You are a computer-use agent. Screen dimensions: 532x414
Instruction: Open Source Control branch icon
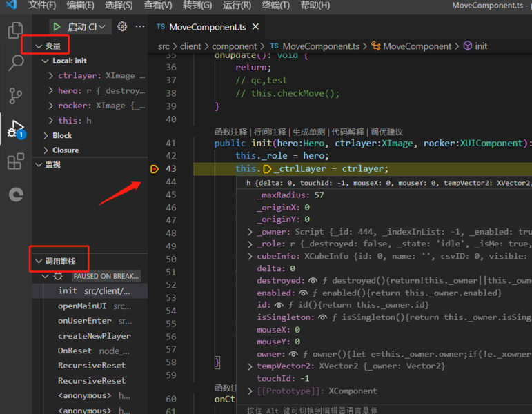(x=16, y=96)
